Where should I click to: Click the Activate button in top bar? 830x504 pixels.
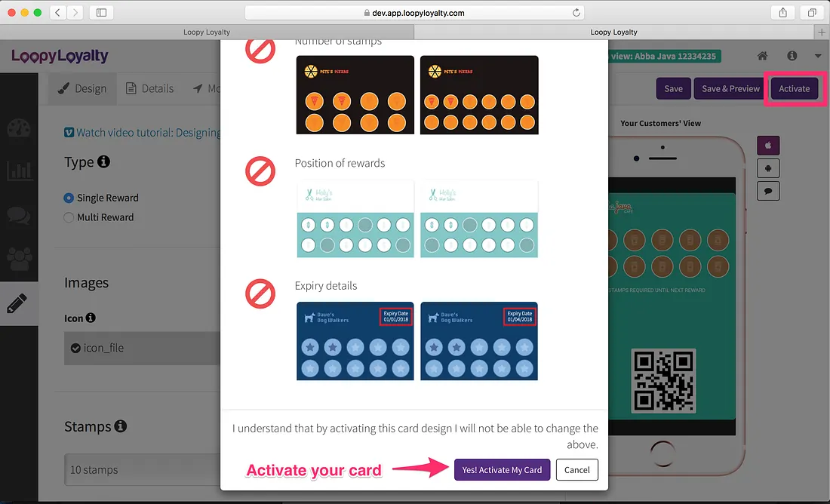[x=794, y=88]
